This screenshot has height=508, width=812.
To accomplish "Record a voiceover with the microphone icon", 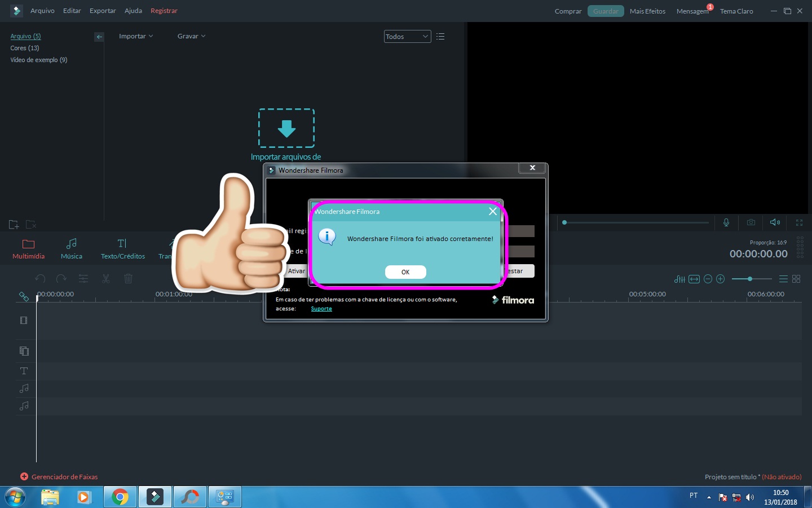I will (x=726, y=222).
